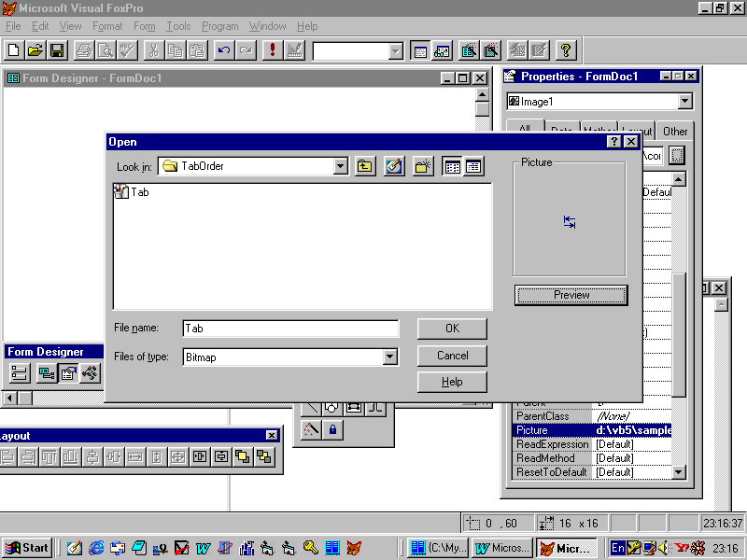Click Form Designer vertical scroll up arrow
The height and width of the screenshot is (560, 747).
[x=482, y=95]
